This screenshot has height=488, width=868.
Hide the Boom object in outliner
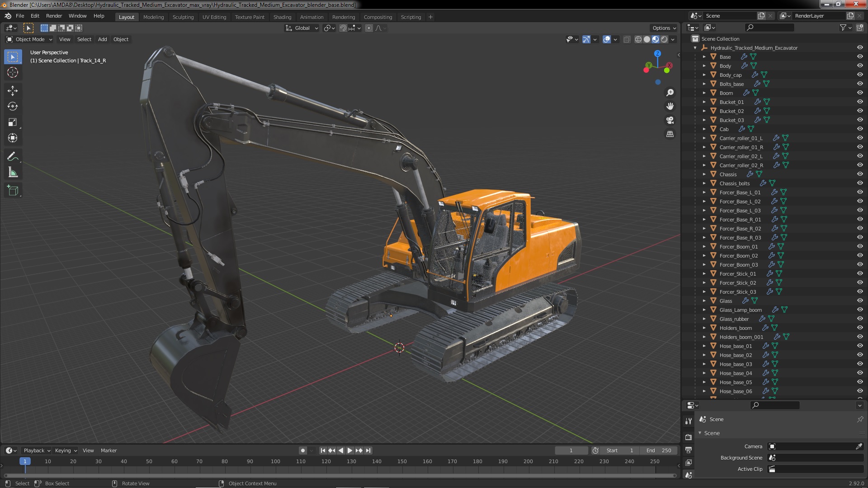860,93
